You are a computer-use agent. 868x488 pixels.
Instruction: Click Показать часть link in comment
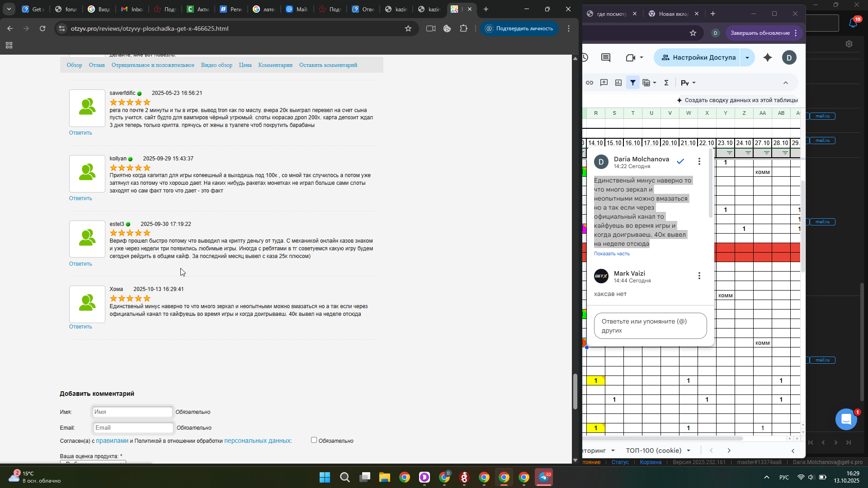[612, 253]
